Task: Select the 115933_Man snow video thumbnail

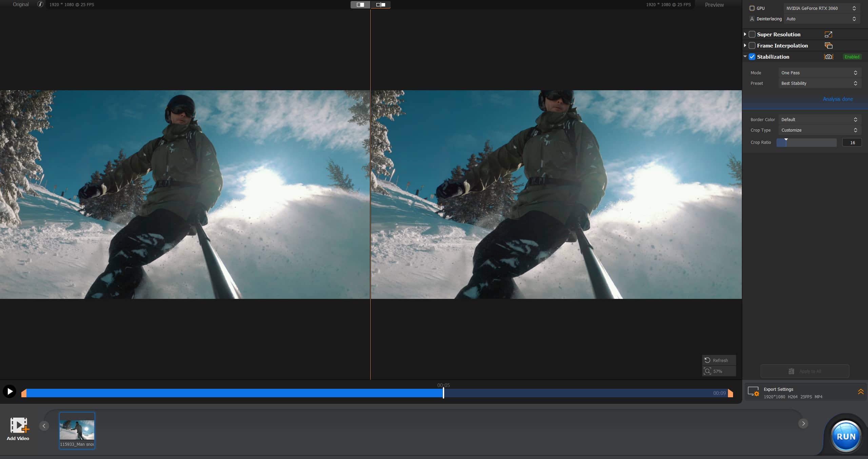Action: (x=77, y=431)
